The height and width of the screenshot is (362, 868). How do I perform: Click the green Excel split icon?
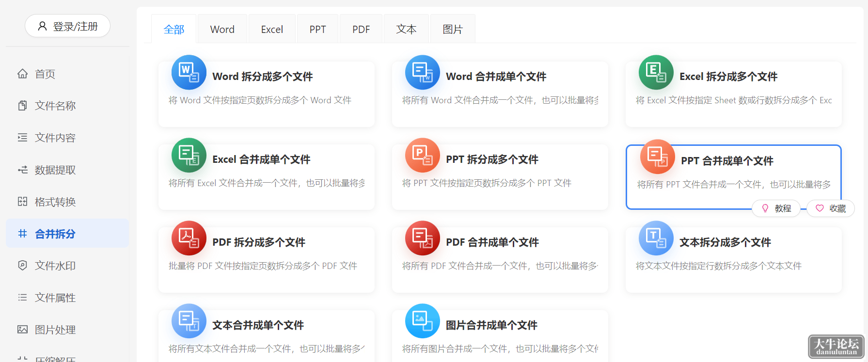click(656, 72)
